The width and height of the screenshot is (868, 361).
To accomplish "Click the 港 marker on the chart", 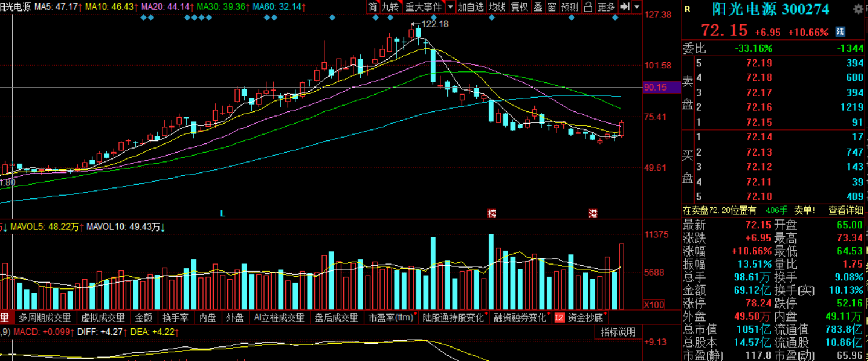I will coord(593,214).
